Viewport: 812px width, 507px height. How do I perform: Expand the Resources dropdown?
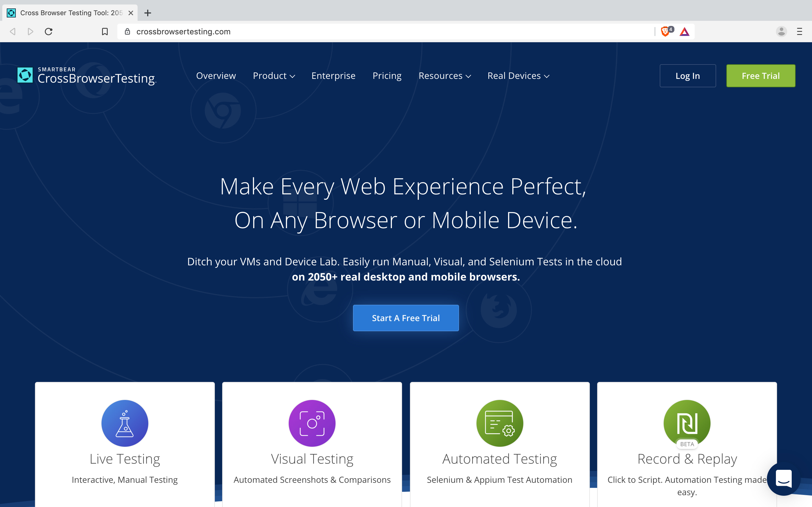tap(444, 76)
